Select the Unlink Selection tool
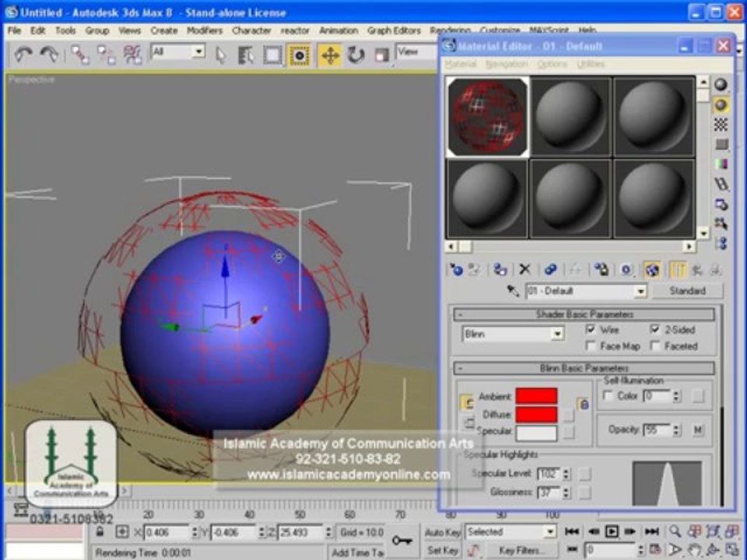 coord(106,54)
